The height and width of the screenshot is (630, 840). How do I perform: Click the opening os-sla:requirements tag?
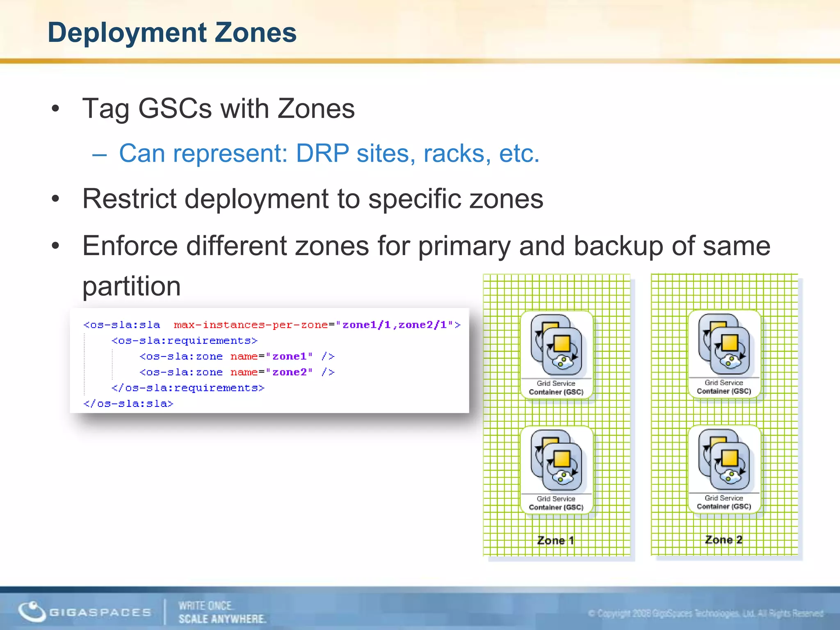coord(184,340)
